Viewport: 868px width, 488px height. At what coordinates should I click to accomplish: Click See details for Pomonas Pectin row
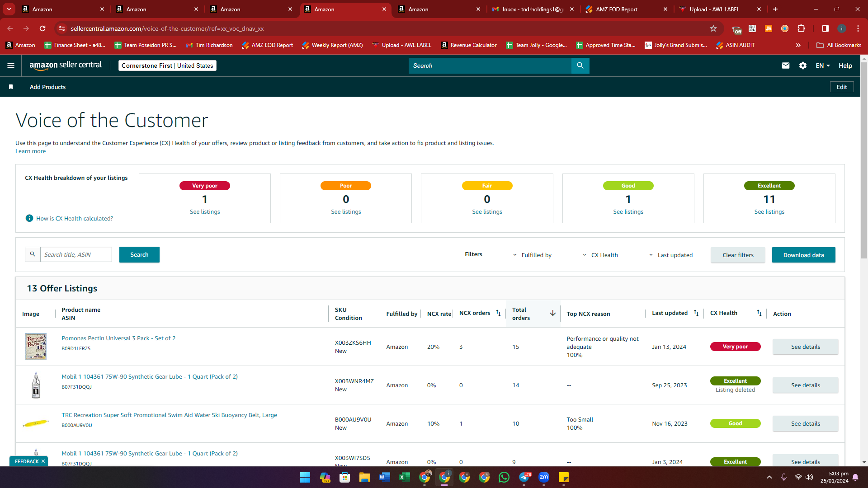point(805,347)
